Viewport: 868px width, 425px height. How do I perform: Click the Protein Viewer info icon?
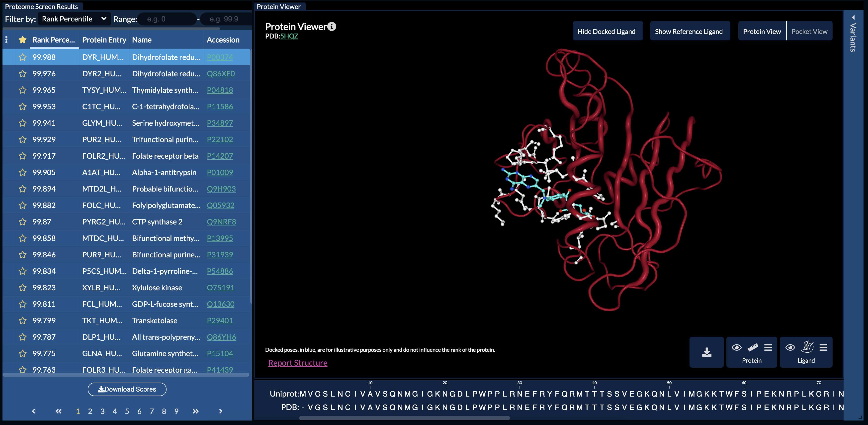click(x=332, y=27)
